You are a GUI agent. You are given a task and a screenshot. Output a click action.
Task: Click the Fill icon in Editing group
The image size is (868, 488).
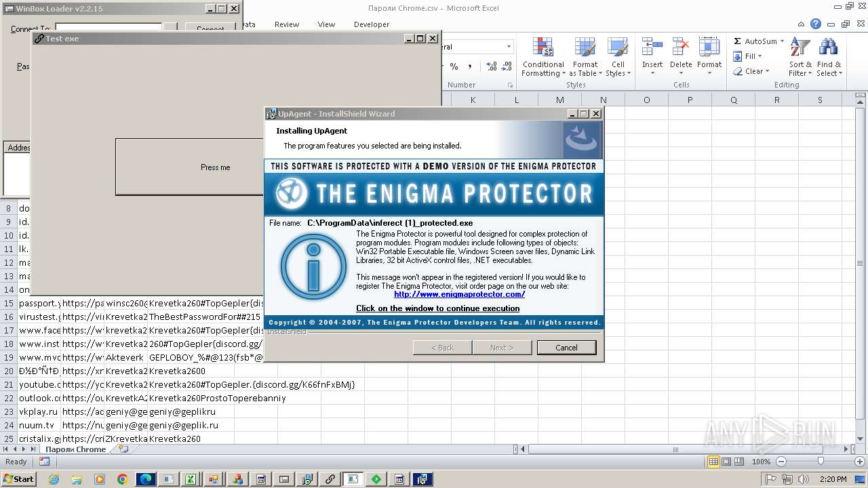click(738, 56)
